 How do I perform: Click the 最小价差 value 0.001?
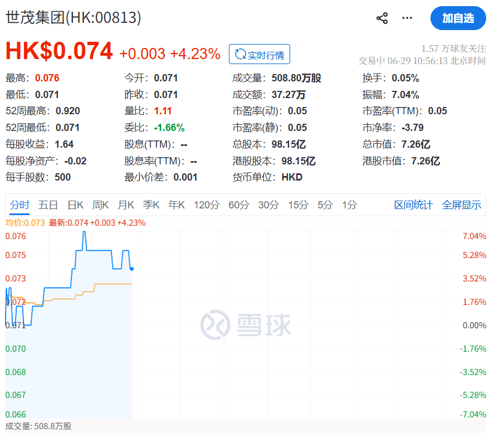[x=185, y=177]
